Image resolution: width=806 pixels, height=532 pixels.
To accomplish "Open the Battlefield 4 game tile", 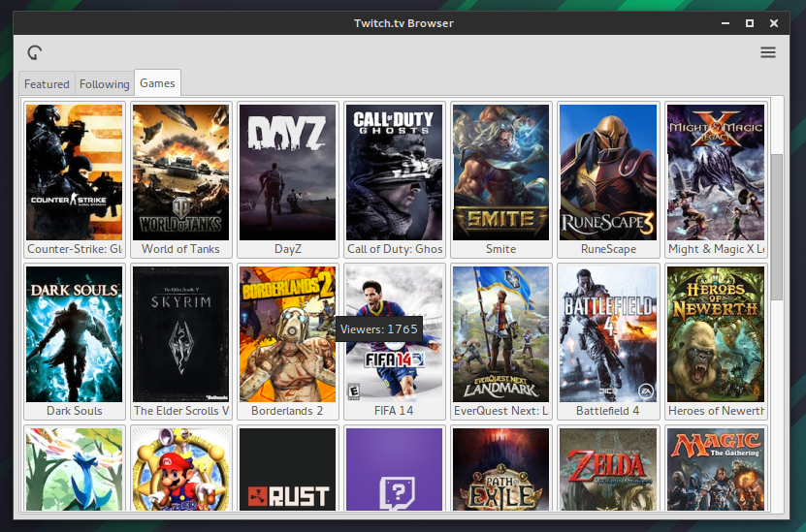I will coord(608,334).
